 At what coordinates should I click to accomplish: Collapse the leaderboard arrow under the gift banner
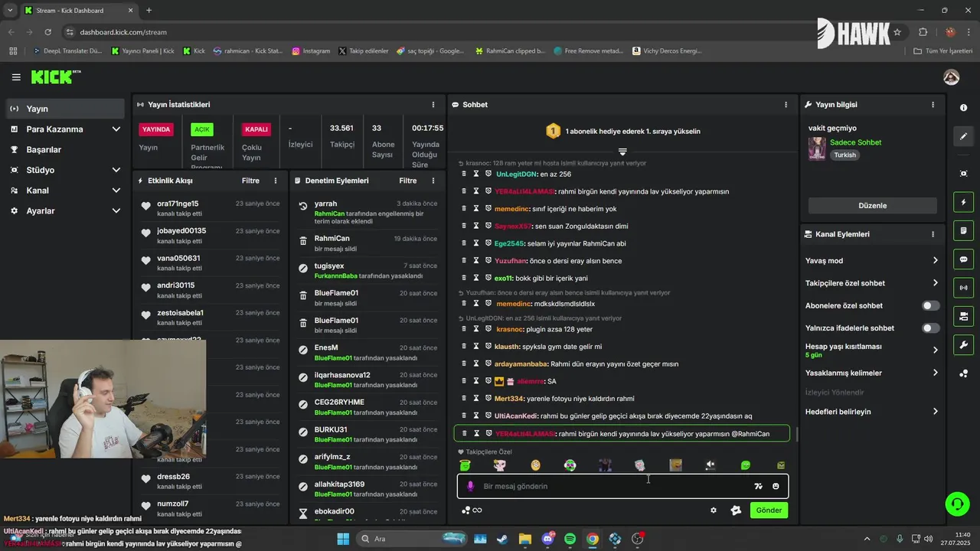pos(622,152)
